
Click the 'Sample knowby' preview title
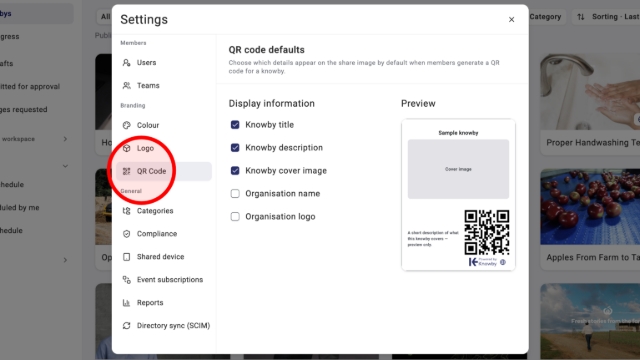tap(458, 133)
